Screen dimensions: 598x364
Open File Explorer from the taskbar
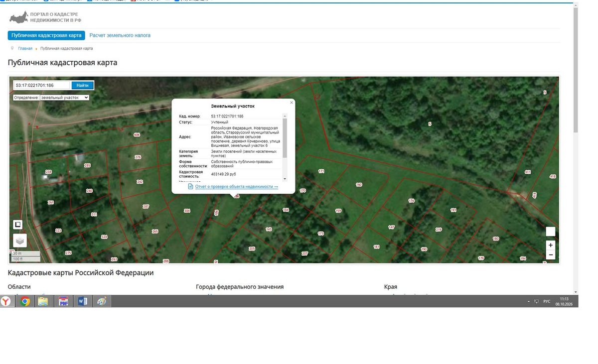[x=43, y=301]
